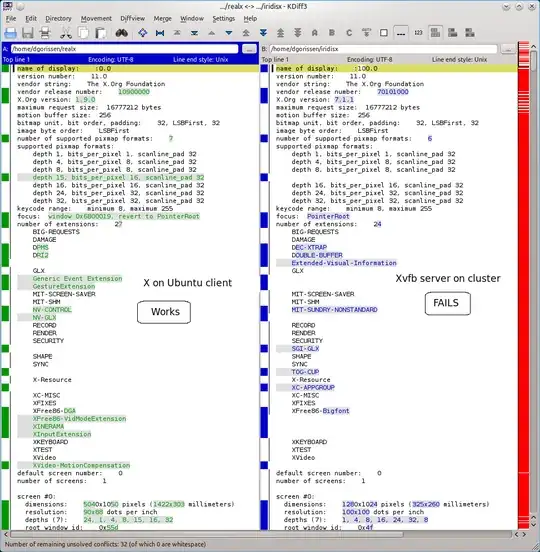Click the vertical scrollbar up arrow
The image size is (540, 552).
(534, 46)
